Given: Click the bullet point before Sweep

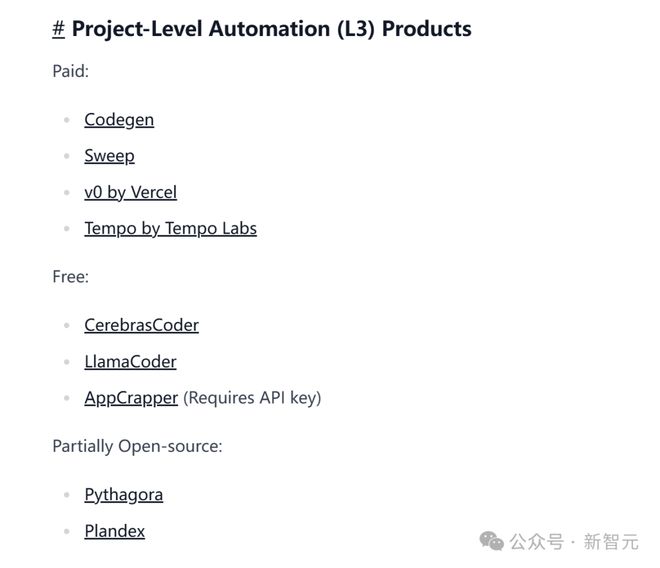Looking at the screenshot, I should click(x=67, y=156).
